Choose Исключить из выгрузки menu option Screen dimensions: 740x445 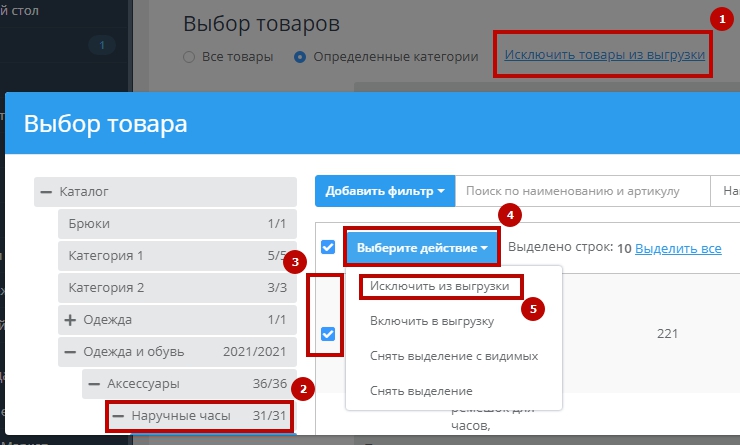pos(440,287)
